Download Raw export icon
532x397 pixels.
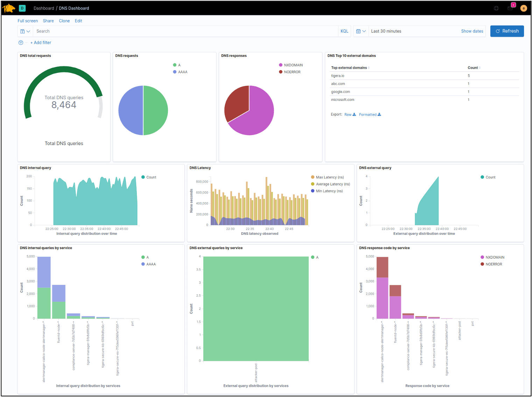point(354,115)
